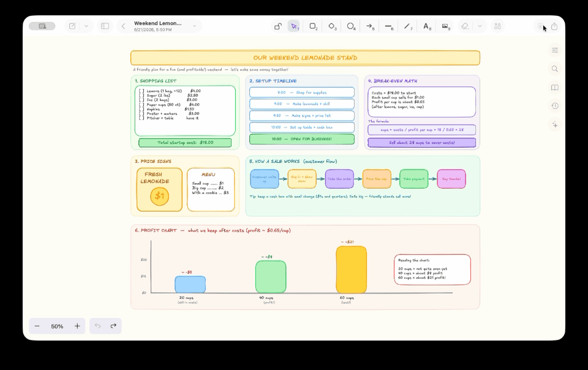Screen dimensions: 588x370
Task: Reset zoom via the 50% label
Action: (x=57, y=327)
